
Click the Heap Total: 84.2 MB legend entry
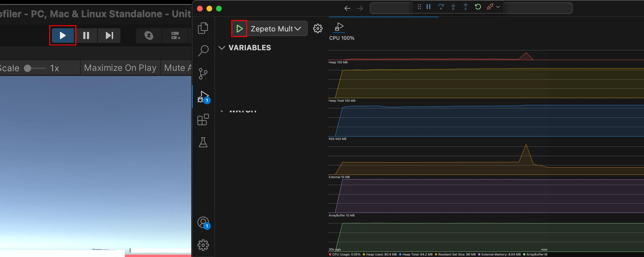[416, 254]
